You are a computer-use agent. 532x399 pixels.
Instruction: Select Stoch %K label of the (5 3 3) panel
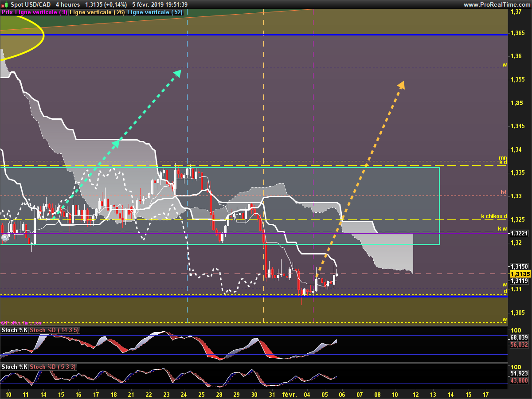click(x=15, y=367)
